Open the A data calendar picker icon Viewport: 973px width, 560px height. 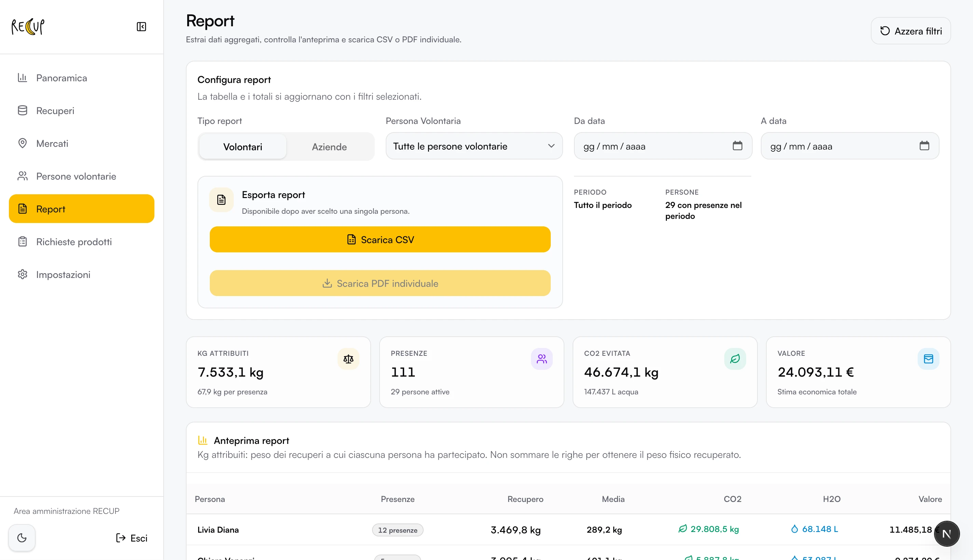tap(924, 146)
